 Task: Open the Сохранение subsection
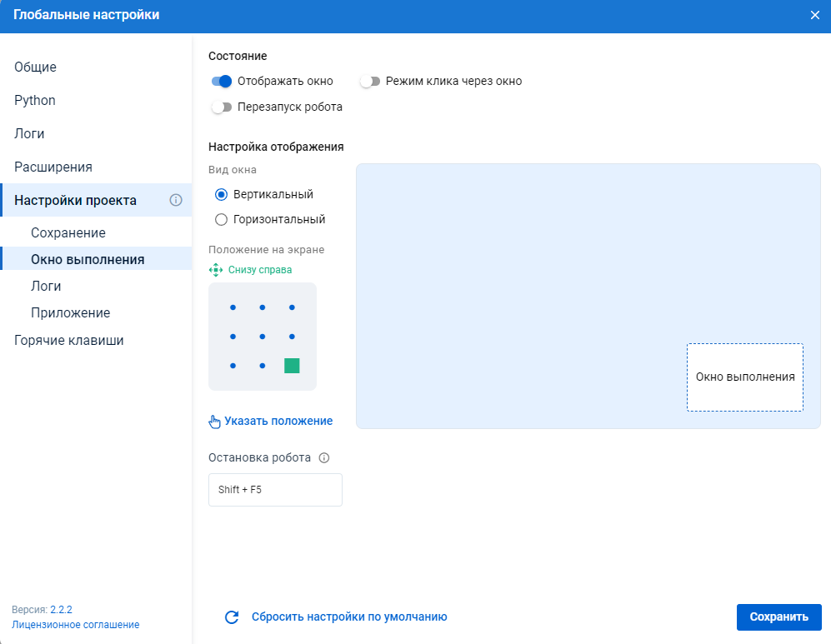coord(68,232)
